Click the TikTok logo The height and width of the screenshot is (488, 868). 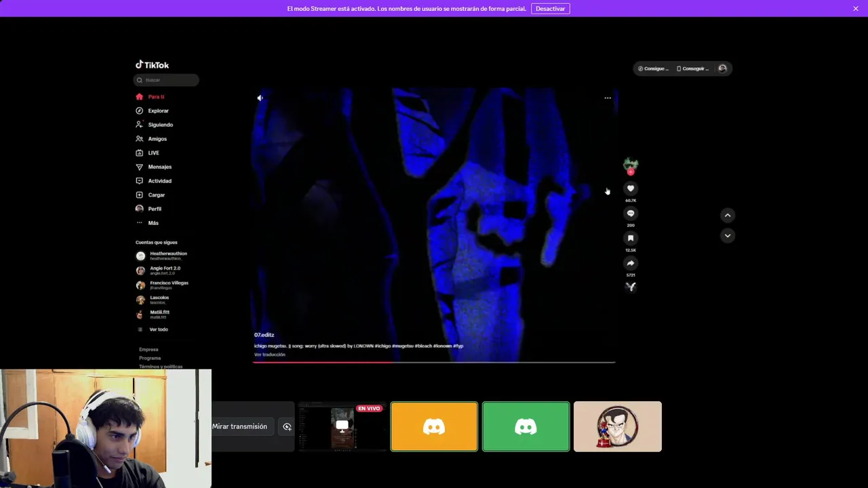tap(152, 65)
